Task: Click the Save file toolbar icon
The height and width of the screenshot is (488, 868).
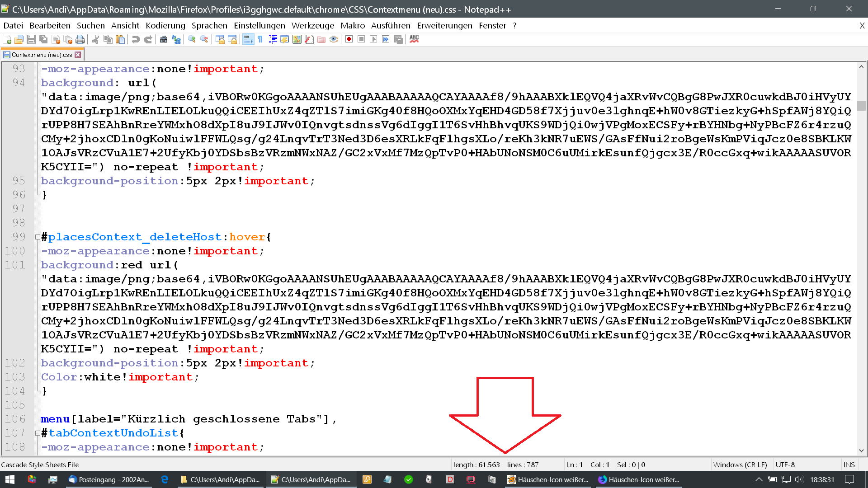Action: coord(31,40)
